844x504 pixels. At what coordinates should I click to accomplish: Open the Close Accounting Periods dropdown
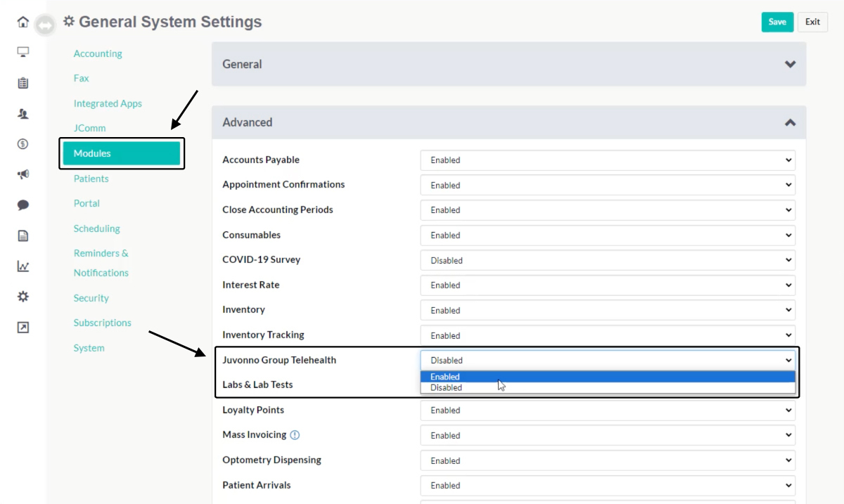(608, 210)
